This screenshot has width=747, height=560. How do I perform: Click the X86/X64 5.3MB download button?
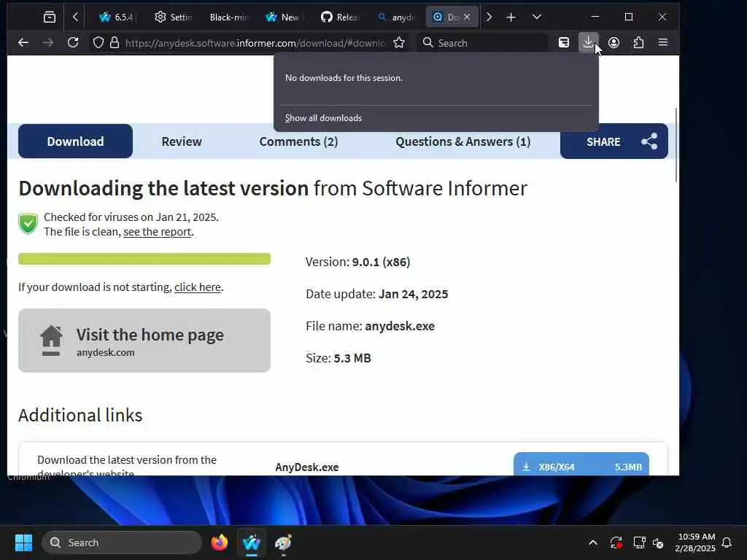click(581, 464)
